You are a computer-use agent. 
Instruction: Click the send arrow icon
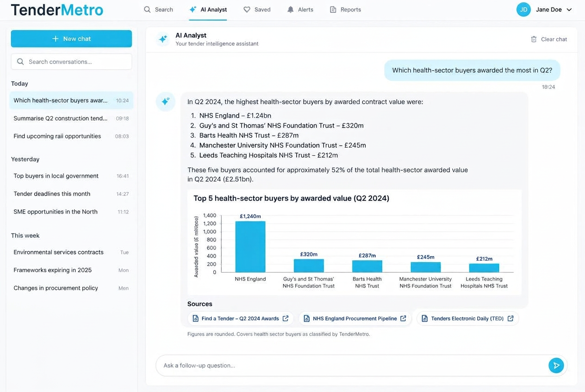tap(556, 365)
